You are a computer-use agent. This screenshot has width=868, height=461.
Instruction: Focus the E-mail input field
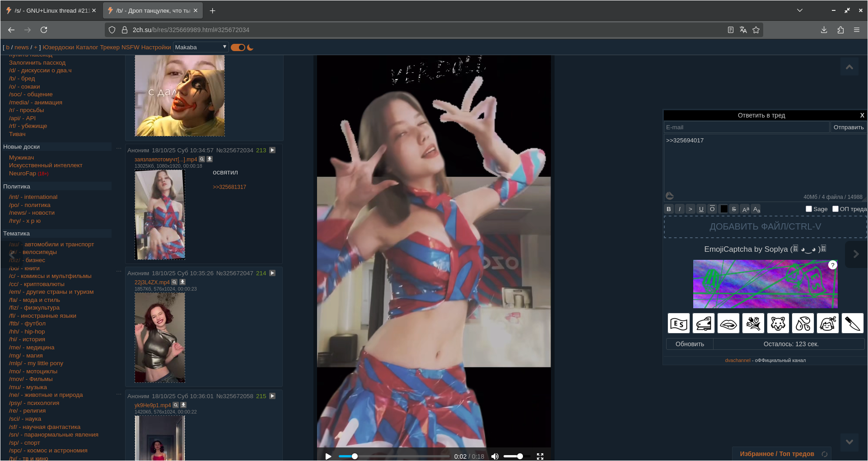[x=747, y=127]
